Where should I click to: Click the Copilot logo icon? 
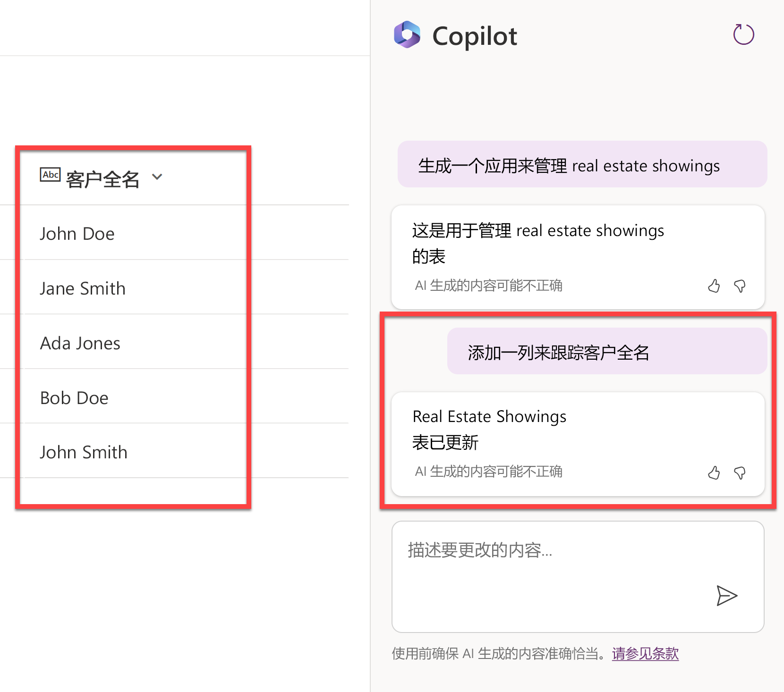click(x=407, y=35)
